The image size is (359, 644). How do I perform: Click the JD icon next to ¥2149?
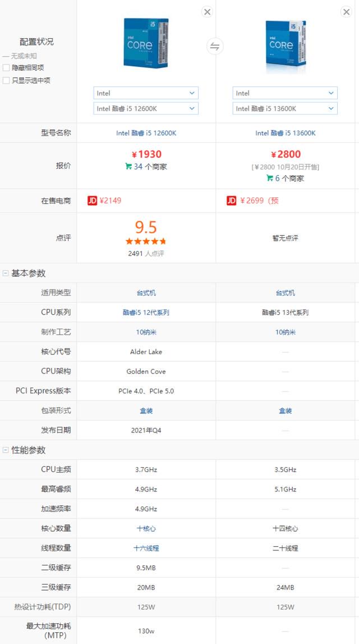click(92, 200)
